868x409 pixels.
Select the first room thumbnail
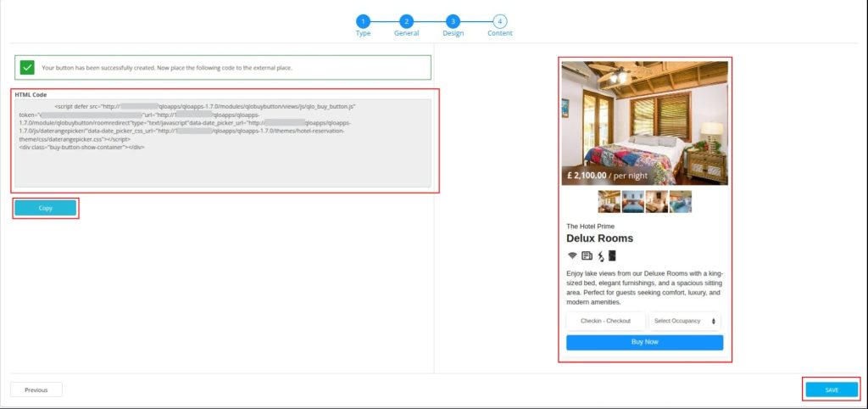click(609, 202)
